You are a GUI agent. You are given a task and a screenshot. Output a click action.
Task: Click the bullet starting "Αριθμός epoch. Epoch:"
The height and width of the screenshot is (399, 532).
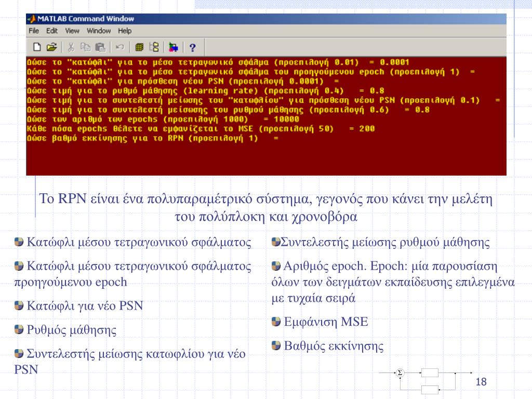[393, 282]
